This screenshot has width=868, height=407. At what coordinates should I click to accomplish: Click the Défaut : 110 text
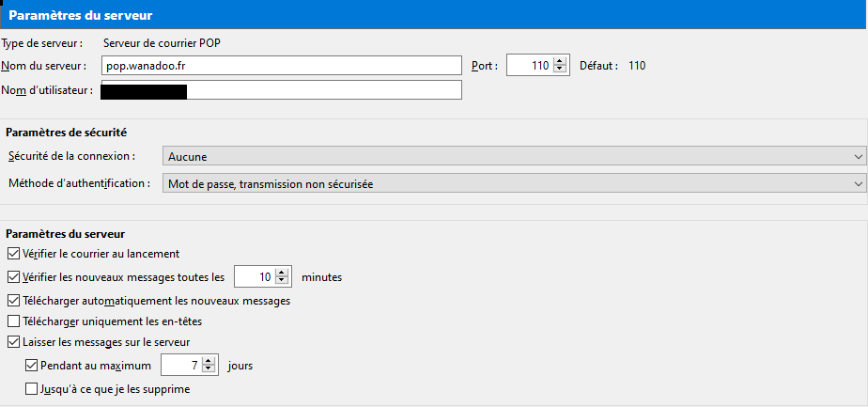click(612, 66)
